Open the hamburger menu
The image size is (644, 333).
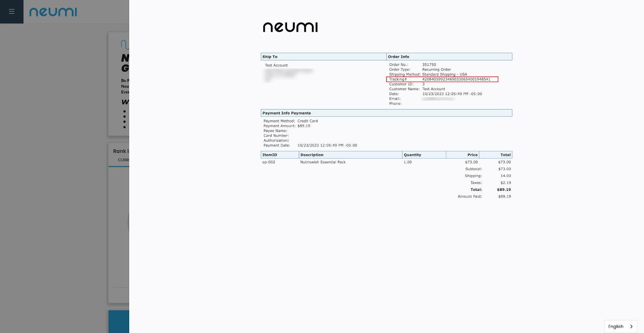click(12, 12)
